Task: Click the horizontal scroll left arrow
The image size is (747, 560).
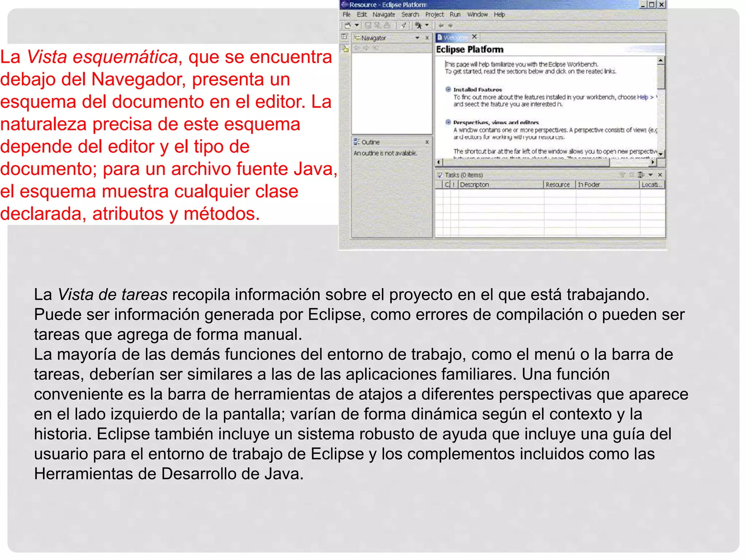Action: click(x=440, y=162)
